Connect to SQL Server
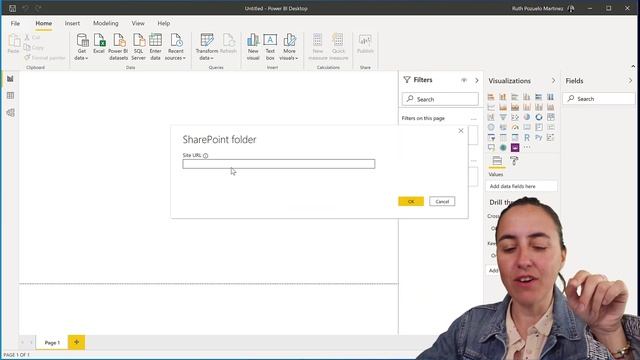The image size is (640, 360). (x=138, y=47)
